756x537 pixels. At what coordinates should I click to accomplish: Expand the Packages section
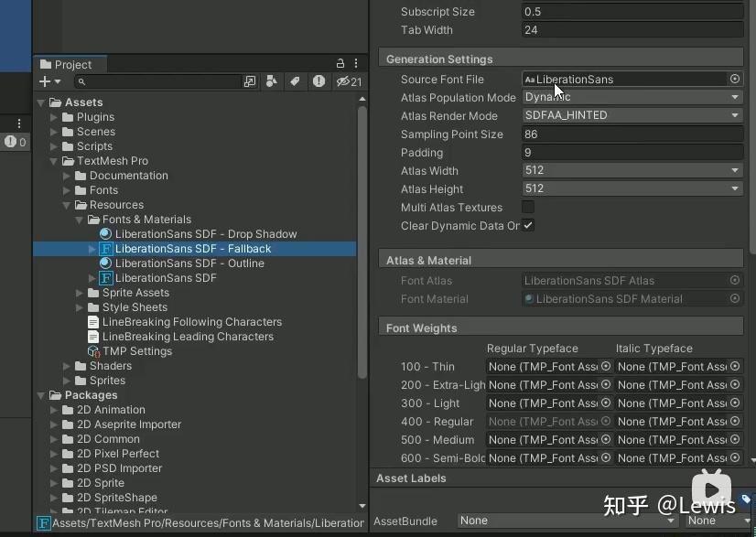point(39,395)
